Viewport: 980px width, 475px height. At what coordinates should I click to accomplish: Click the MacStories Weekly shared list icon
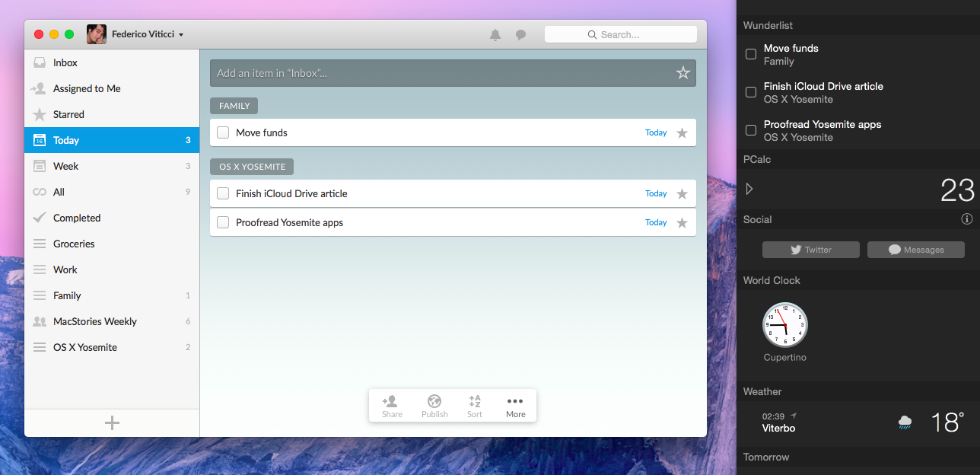[40, 321]
